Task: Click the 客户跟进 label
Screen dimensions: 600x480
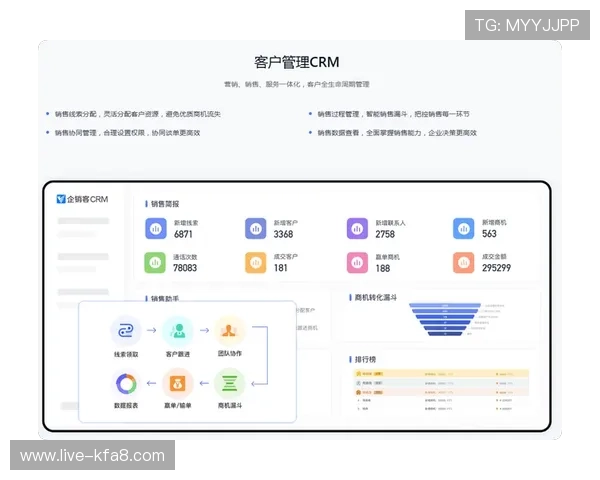Action: click(x=178, y=354)
